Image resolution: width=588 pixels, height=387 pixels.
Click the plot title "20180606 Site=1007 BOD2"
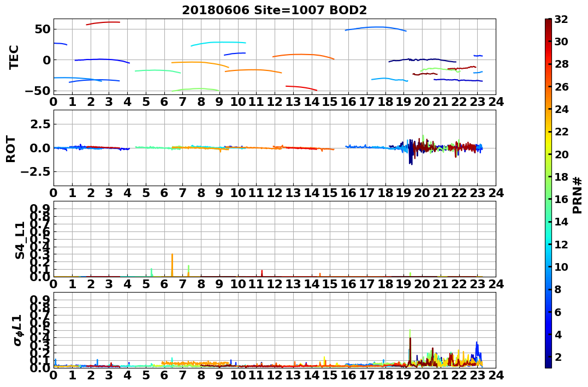pyautogui.click(x=275, y=10)
